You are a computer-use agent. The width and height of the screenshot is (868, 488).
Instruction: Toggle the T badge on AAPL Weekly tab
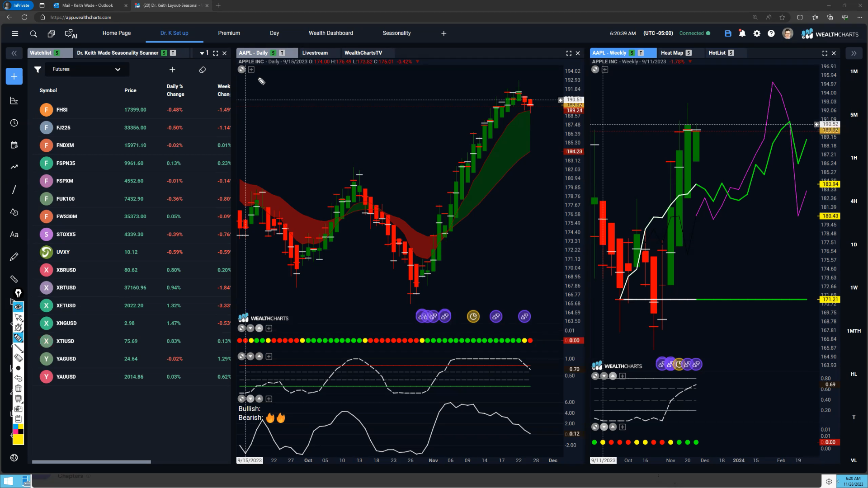[x=641, y=53]
